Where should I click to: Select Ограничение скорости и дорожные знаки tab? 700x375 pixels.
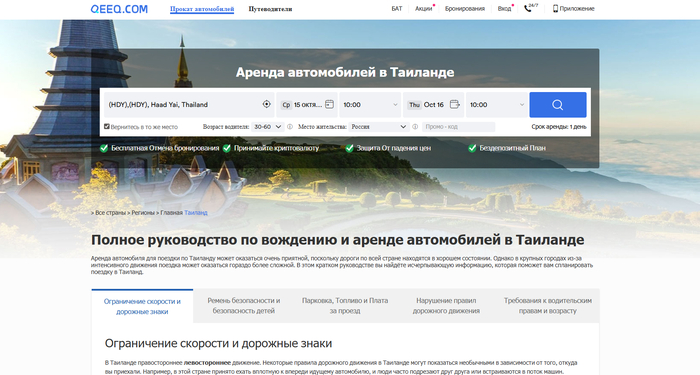[x=142, y=306]
